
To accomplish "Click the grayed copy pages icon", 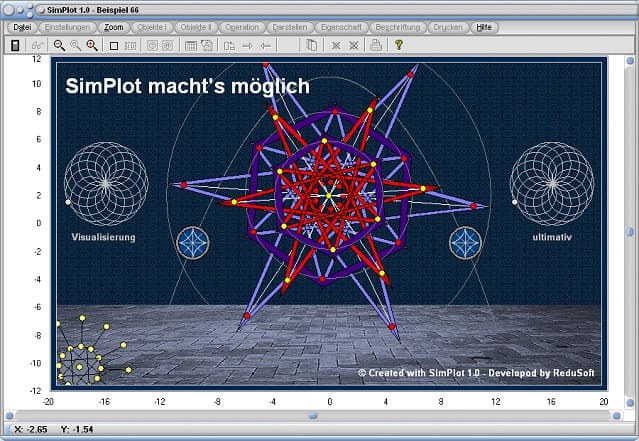I will pos(312,45).
